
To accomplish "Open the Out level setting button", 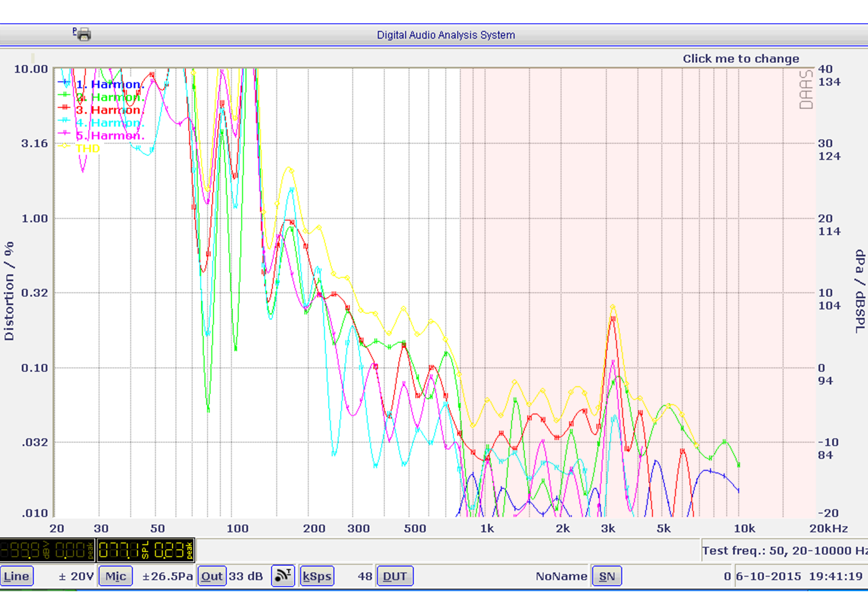I will point(212,576).
